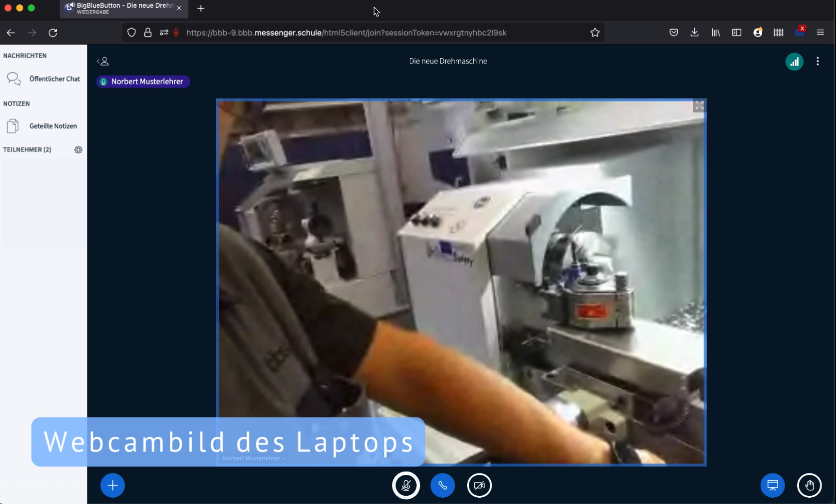Open Firefox downloads panel
Screen dimensions: 836x504
[694, 33]
